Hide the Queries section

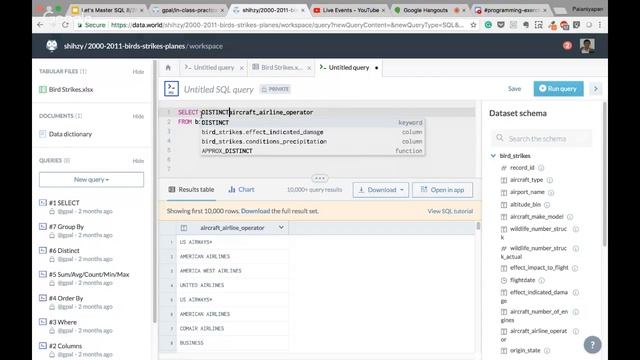pyautogui.click(x=138, y=161)
